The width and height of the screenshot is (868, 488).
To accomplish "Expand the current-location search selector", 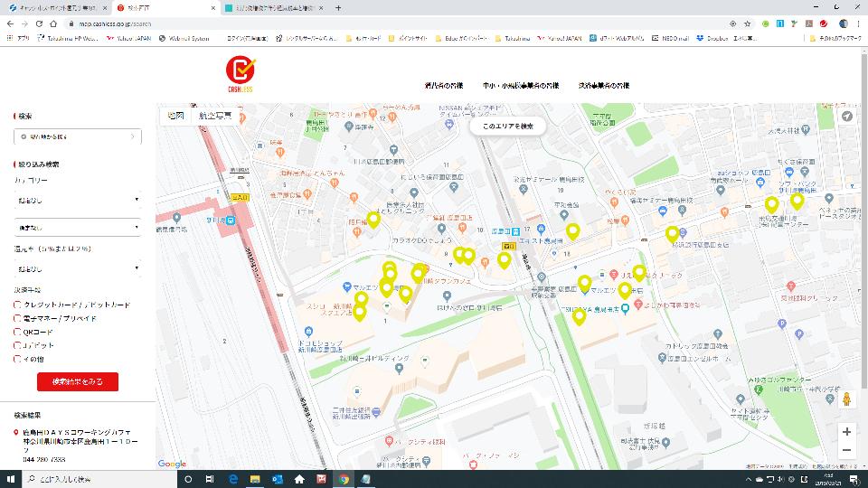I will point(78,136).
